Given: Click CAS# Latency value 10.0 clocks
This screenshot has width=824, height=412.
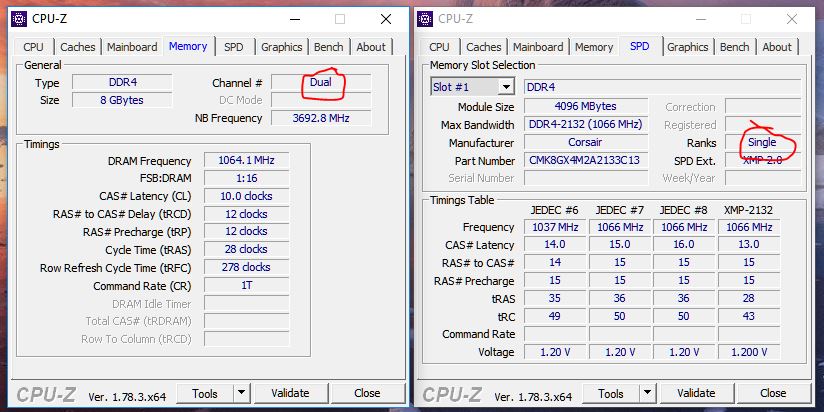Looking at the screenshot, I should pyautogui.click(x=246, y=196).
